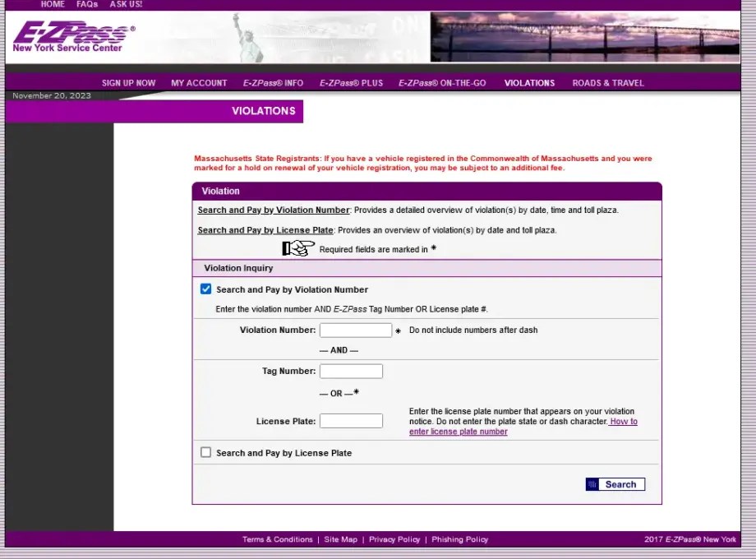Click the Violation Number input field
Viewport: 756px width, 559px height.
(356, 330)
